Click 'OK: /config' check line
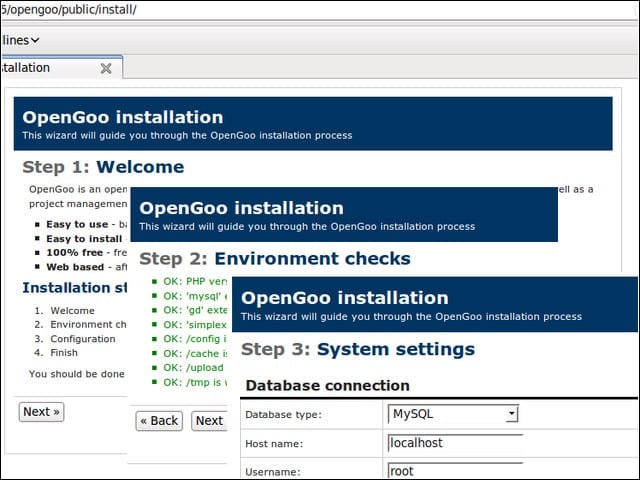Image resolution: width=640 pixels, height=480 pixels. pyautogui.click(x=190, y=339)
